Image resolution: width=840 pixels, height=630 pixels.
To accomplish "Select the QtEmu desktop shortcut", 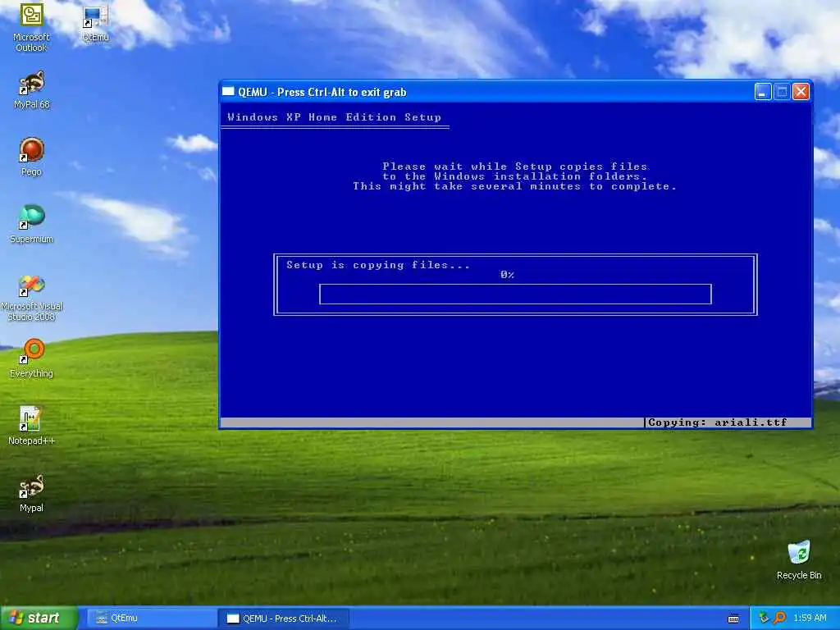I will coord(95,24).
